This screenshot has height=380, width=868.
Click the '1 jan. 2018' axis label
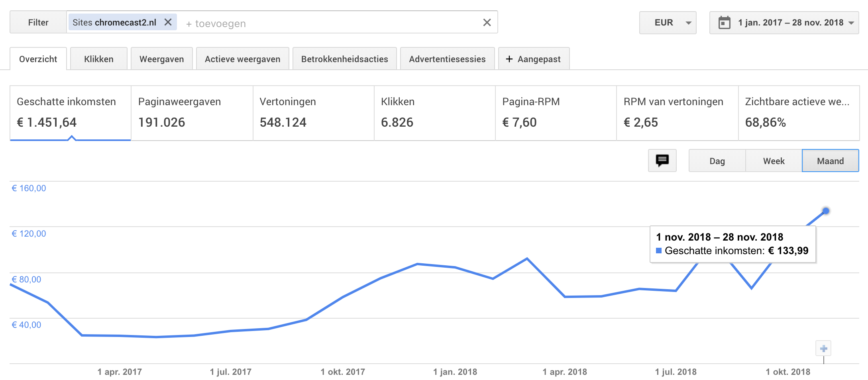click(455, 372)
